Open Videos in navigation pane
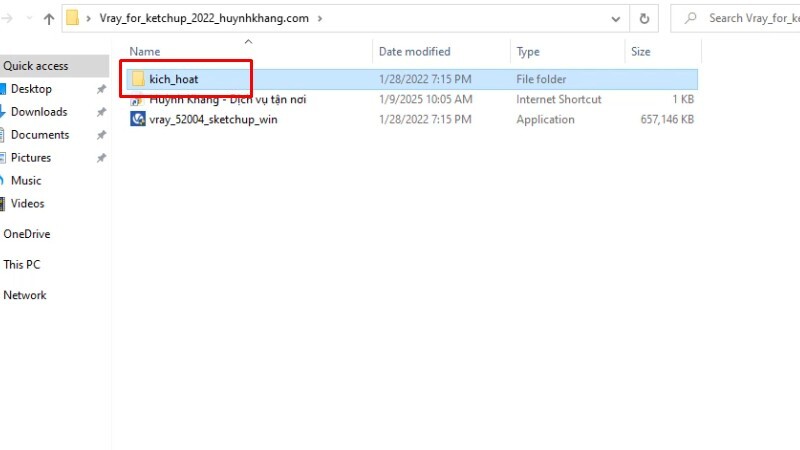Screen dimensions: 800x450 click(28, 204)
